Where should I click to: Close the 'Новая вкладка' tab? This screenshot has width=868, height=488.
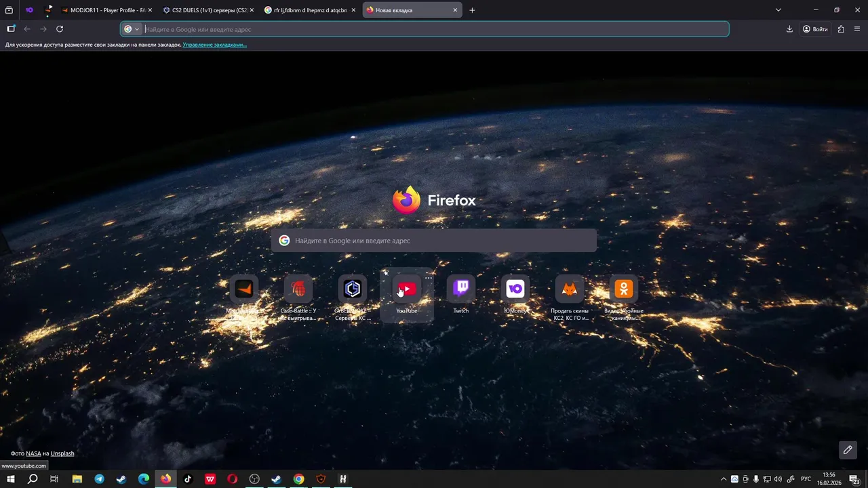tap(455, 10)
